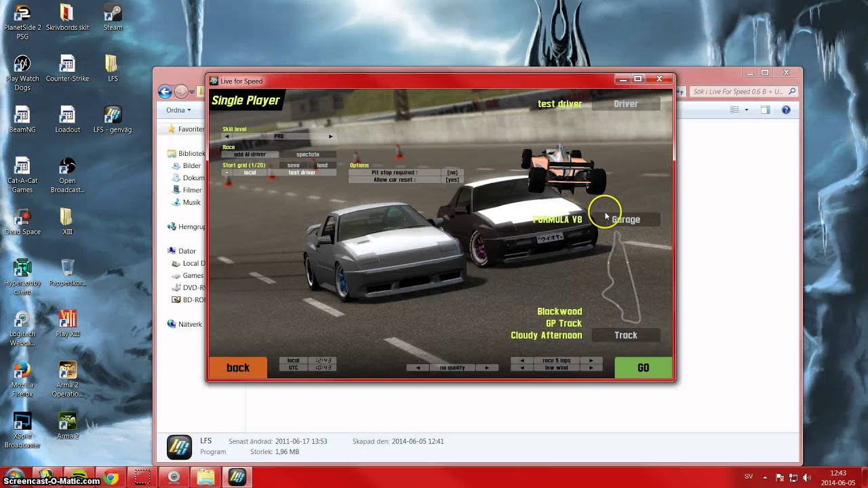Open Arma 2 desktop shortcut

tap(67, 426)
